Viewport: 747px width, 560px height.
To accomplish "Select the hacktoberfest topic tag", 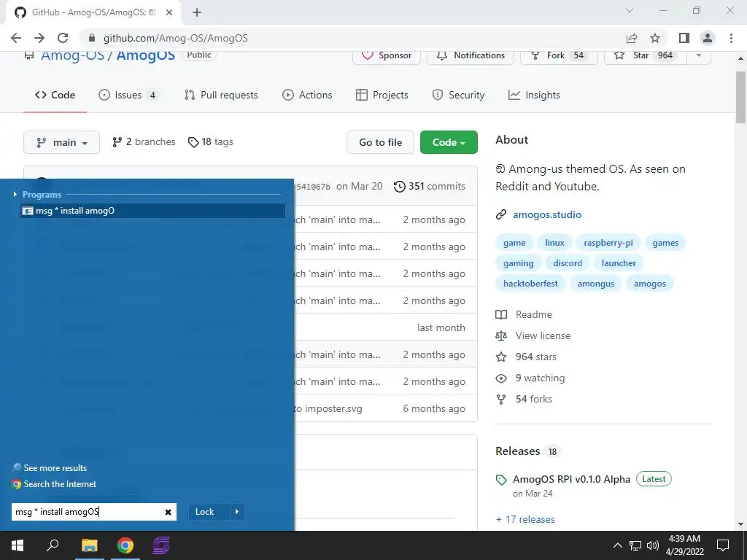I will (530, 284).
